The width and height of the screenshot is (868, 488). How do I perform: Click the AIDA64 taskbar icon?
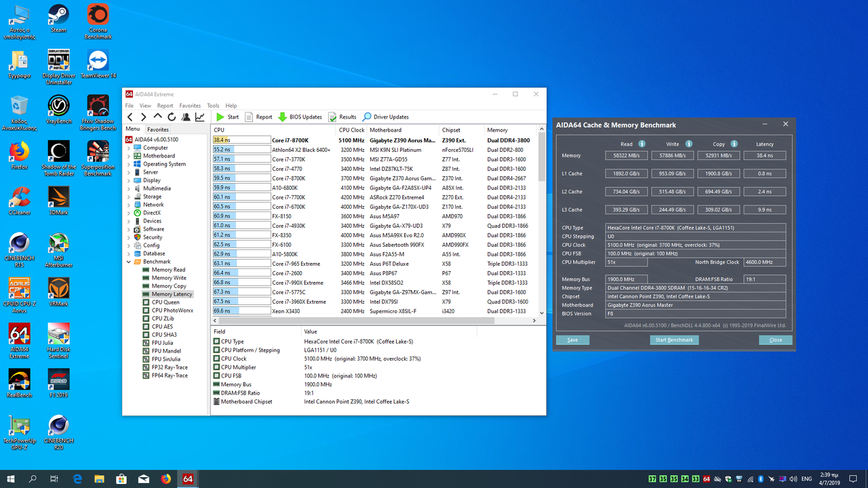pos(188,479)
